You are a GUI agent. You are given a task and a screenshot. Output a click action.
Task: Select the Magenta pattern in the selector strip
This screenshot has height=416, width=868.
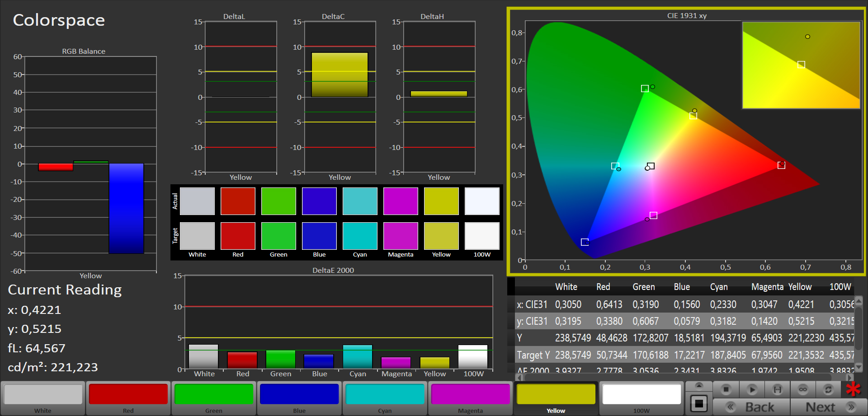(470, 398)
